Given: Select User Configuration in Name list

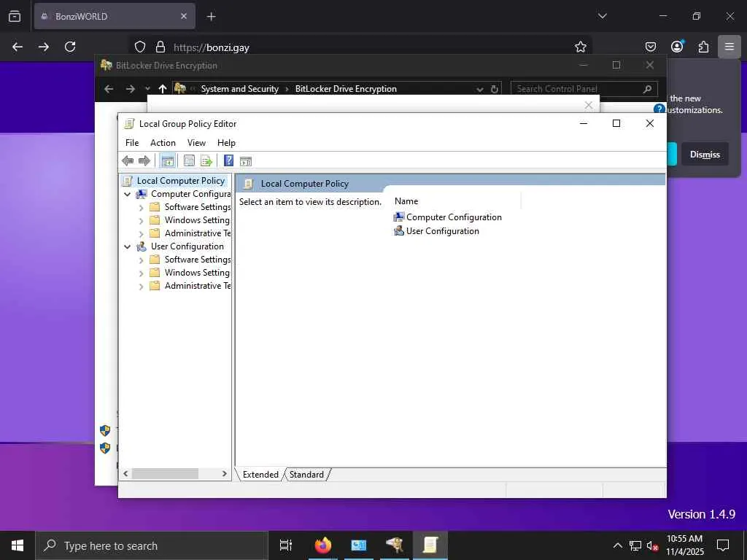Looking at the screenshot, I should [x=436, y=231].
